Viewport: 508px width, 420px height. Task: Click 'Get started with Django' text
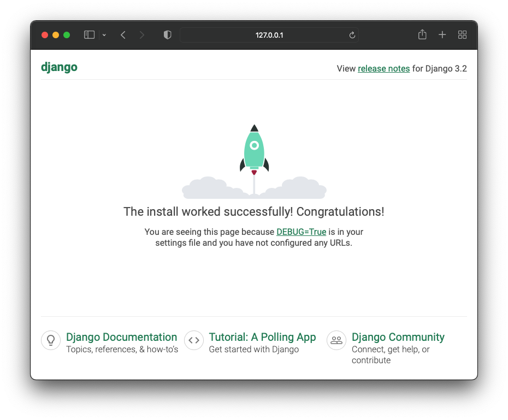tap(254, 350)
